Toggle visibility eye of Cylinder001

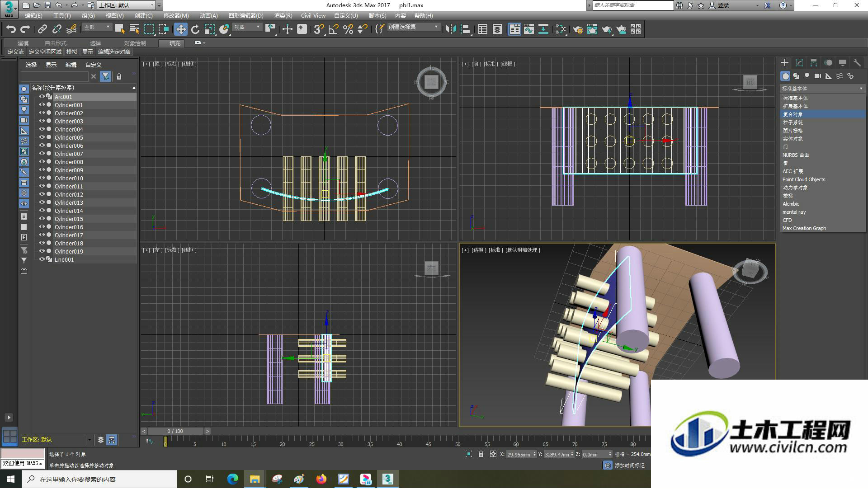[42, 105]
